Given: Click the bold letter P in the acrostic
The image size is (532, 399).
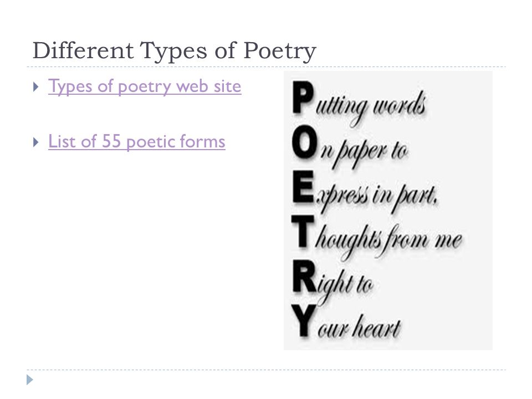Looking at the screenshot, I should tap(303, 99).
